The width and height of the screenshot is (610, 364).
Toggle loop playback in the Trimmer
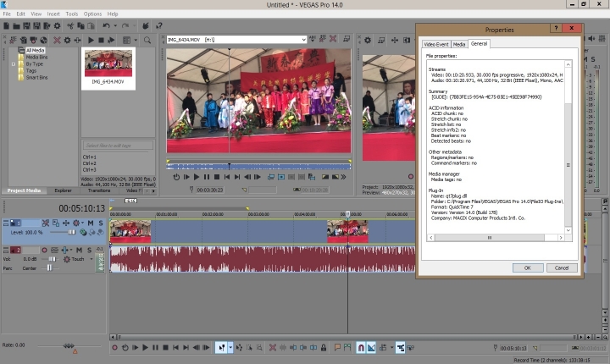(176, 177)
